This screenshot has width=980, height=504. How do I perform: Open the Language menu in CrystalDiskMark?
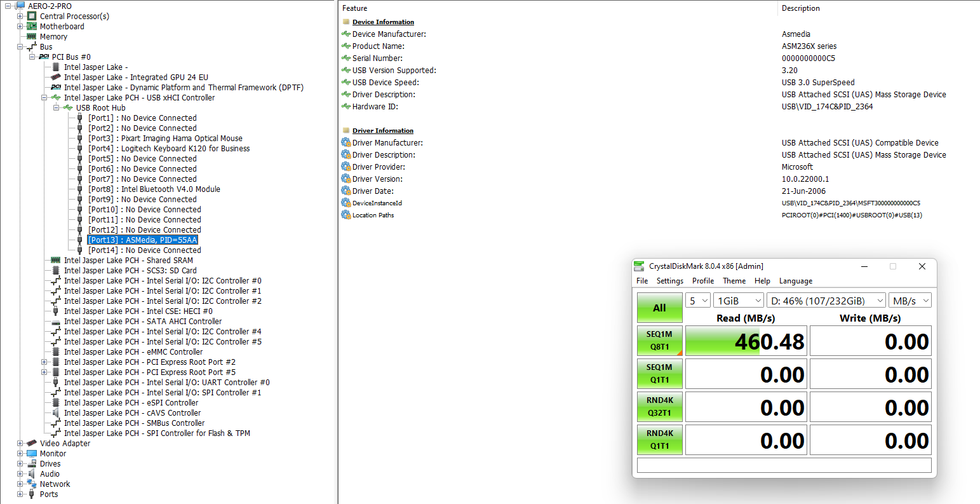click(x=796, y=280)
